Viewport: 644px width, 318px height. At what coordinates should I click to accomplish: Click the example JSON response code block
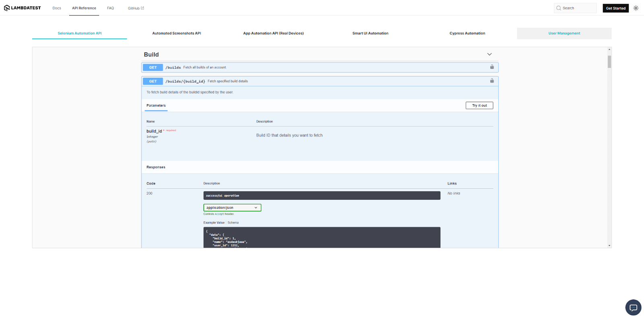(322, 237)
